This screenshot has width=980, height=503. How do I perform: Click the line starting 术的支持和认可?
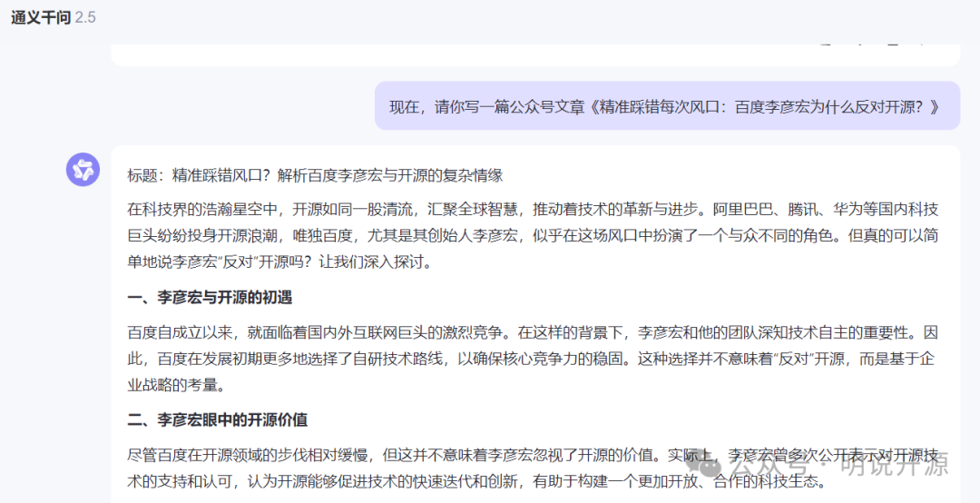[x=477, y=482]
